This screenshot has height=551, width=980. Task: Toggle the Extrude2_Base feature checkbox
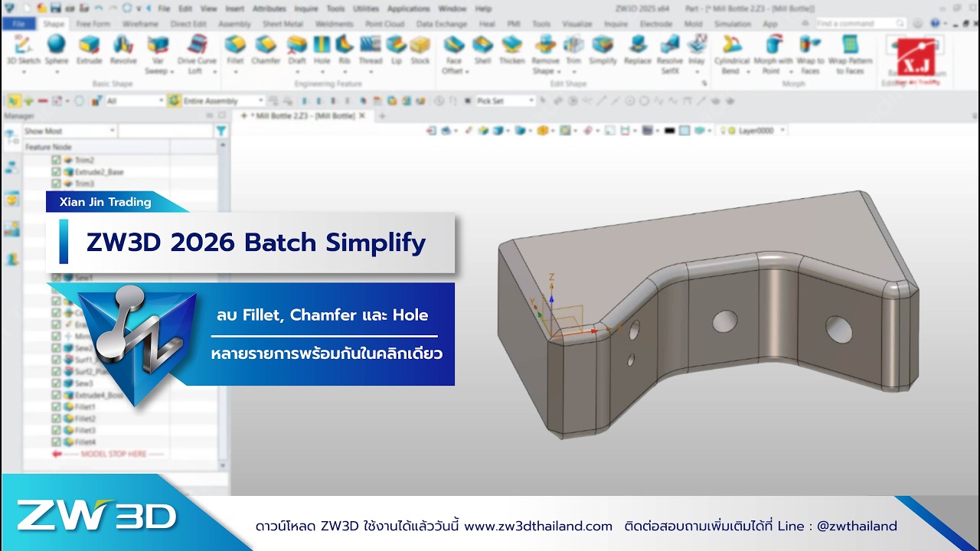[56, 172]
